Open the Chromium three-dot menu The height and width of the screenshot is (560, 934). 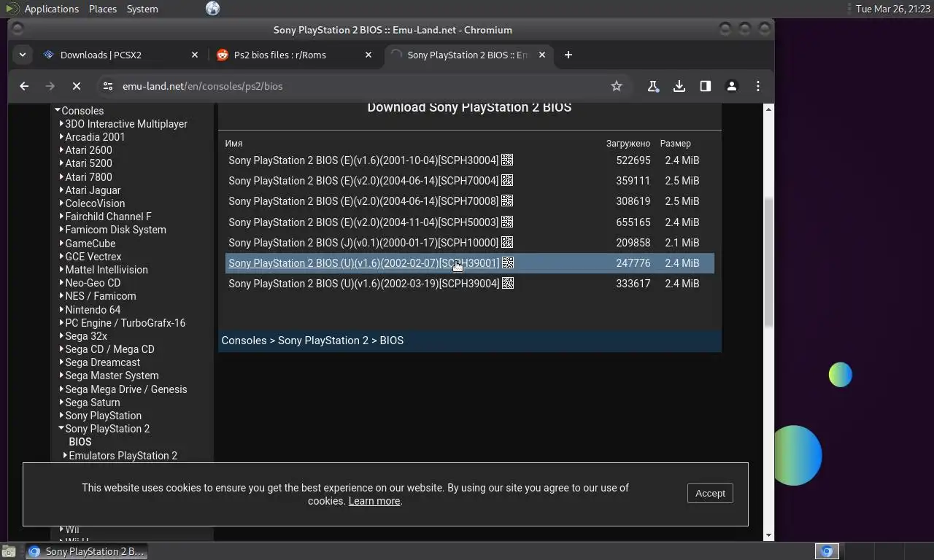(758, 86)
